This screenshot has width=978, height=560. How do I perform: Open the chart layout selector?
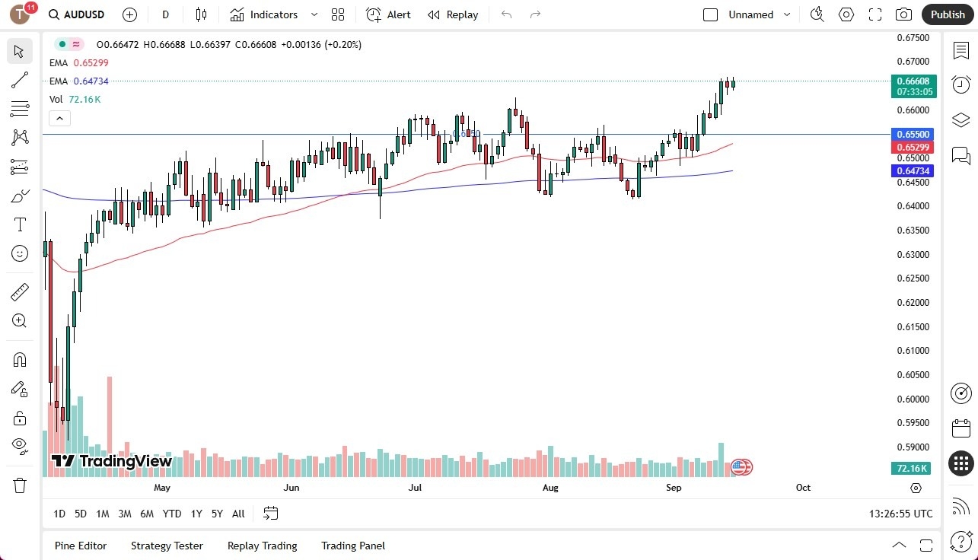click(338, 14)
